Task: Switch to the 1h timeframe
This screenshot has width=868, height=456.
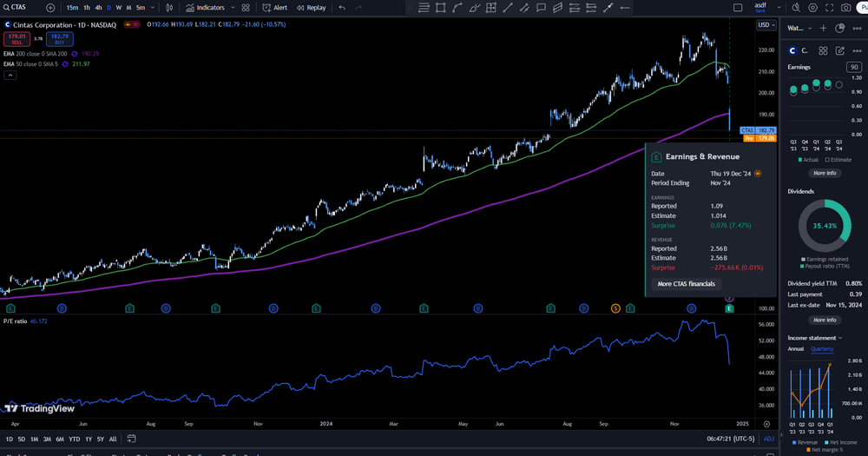Action: coord(86,8)
